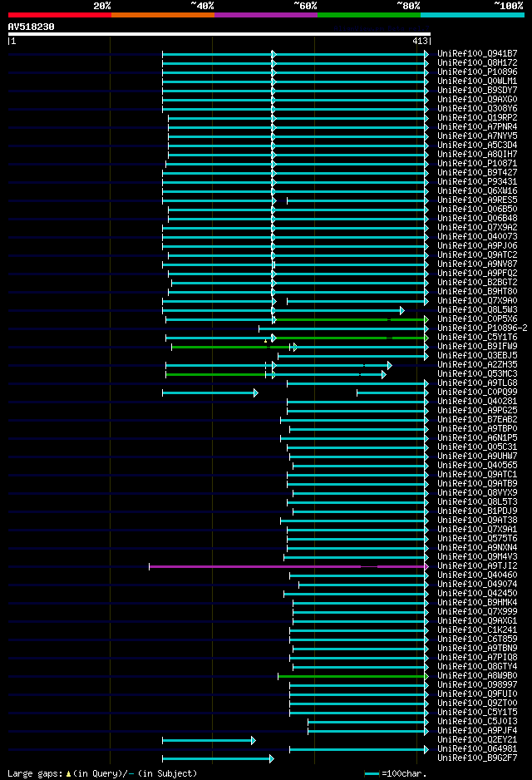Open hit UniRef100_B9HMK4

[477, 602]
